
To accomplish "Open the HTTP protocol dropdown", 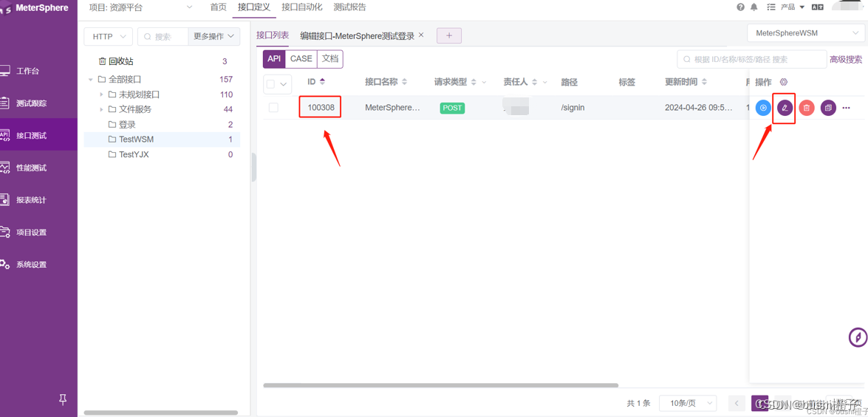I will [108, 36].
